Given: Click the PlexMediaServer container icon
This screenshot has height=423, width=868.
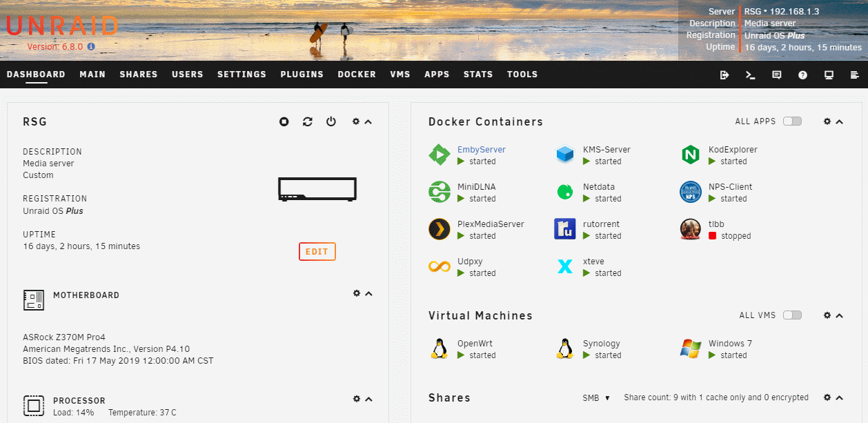Looking at the screenshot, I should [440, 229].
